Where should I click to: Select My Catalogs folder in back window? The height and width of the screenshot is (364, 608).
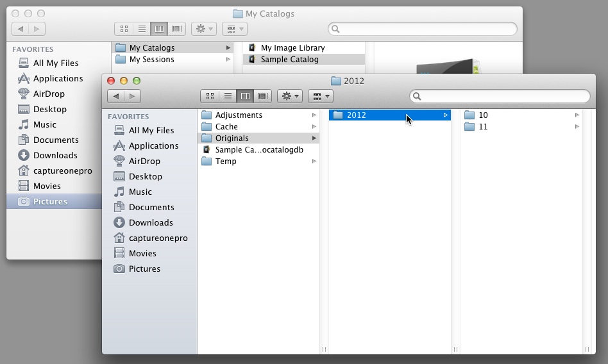173,47
